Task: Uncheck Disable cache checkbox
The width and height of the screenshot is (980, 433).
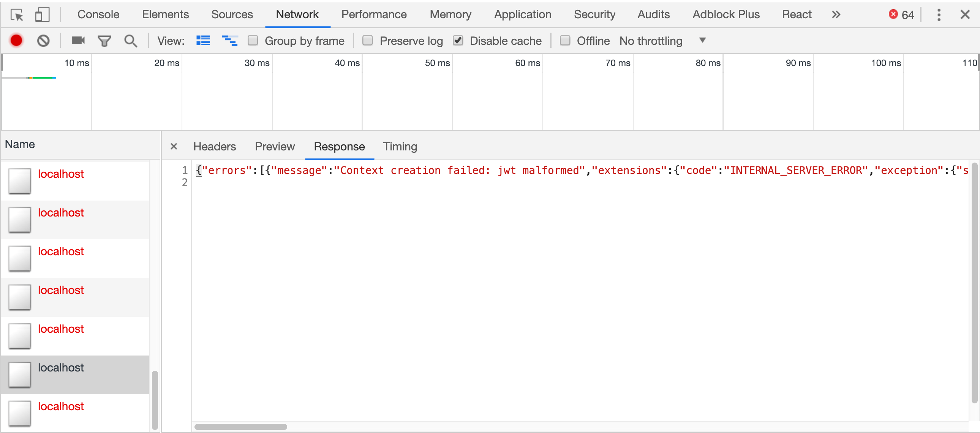Action: pos(458,41)
